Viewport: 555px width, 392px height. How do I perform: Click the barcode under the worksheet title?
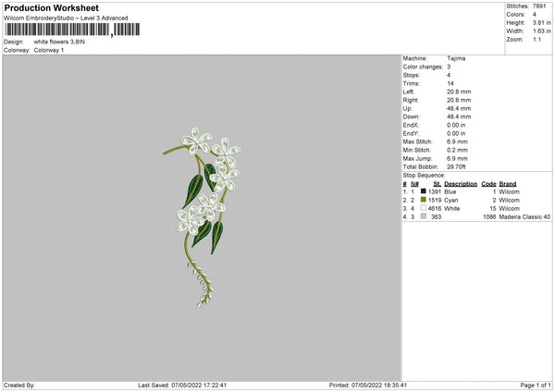(72, 30)
